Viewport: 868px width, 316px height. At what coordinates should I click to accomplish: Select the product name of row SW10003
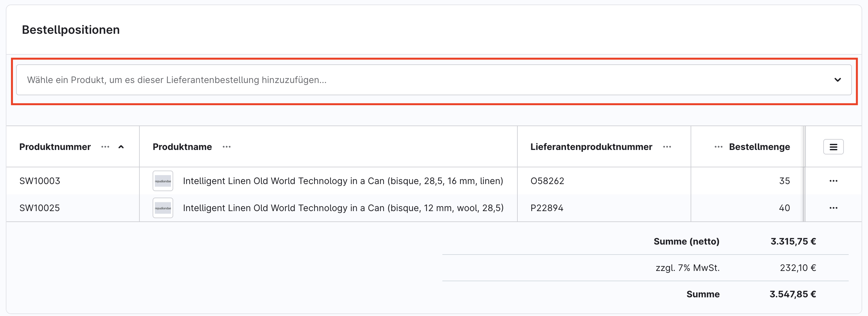point(343,181)
